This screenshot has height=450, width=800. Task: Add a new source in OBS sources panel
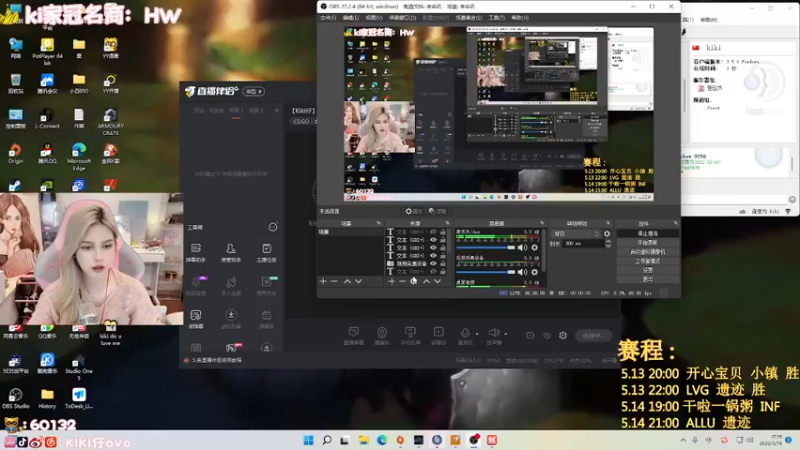click(391, 281)
